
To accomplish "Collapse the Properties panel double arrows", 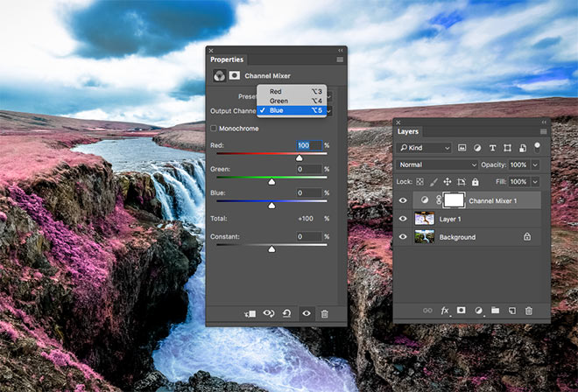I will pos(341,51).
